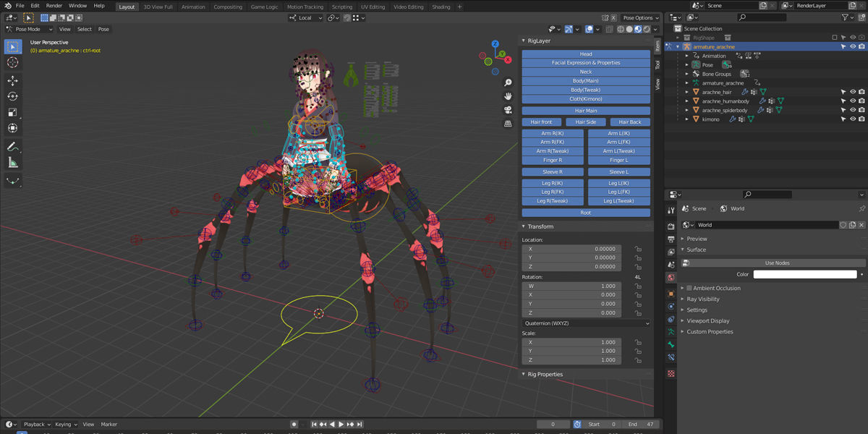Image resolution: width=868 pixels, height=434 pixels.
Task: Toggle lock on Scale Z
Action: coord(638,360)
